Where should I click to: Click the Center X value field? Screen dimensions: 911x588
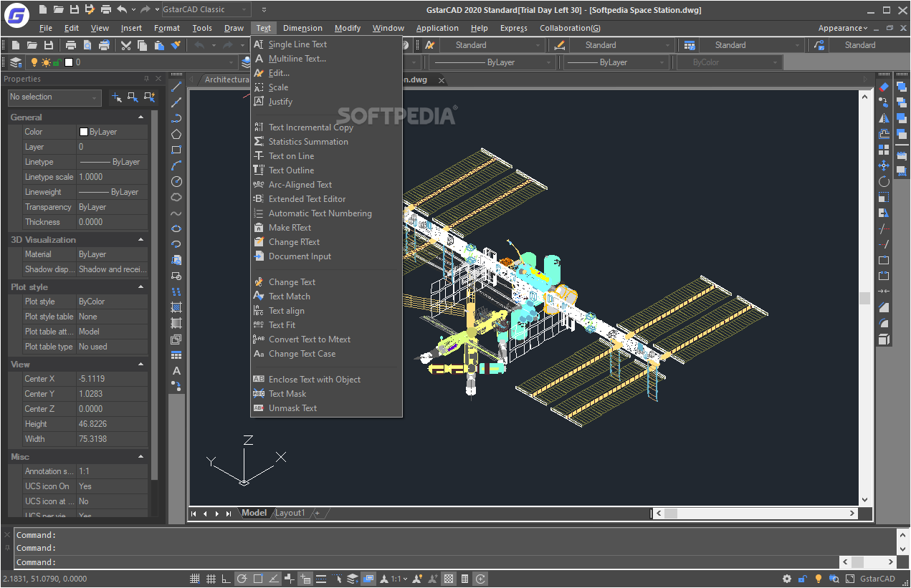pyautogui.click(x=112, y=379)
